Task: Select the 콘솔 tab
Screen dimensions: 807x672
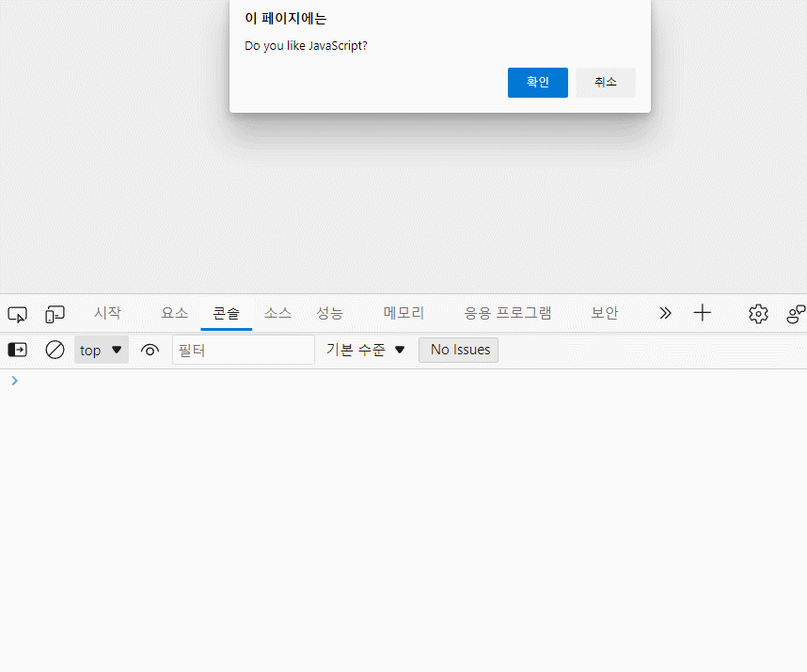Action: pyautogui.click(x=227, y=313)
